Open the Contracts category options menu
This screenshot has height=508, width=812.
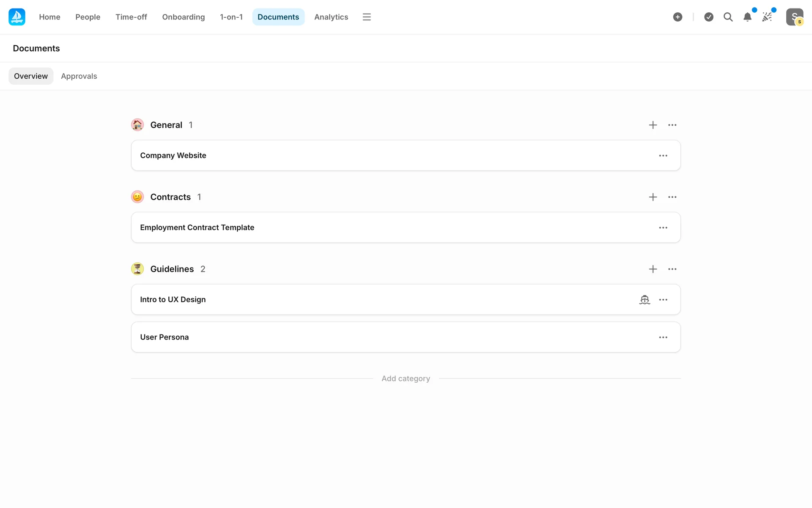(x=672, y=197)
